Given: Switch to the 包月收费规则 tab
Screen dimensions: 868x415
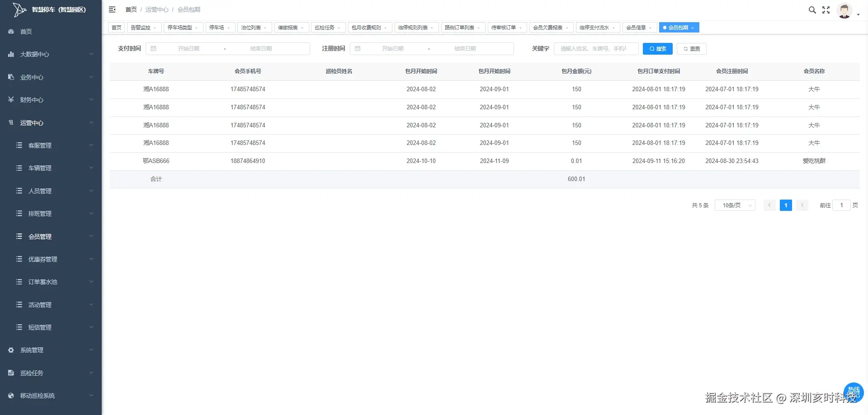Looking at the screenshot, I should [x=370, y=28].
